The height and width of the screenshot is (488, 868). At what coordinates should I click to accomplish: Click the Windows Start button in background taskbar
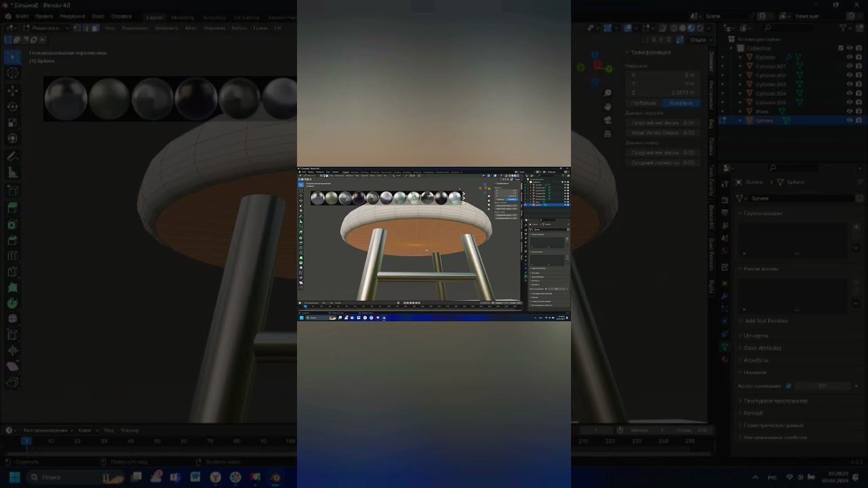tap(14, 478)
